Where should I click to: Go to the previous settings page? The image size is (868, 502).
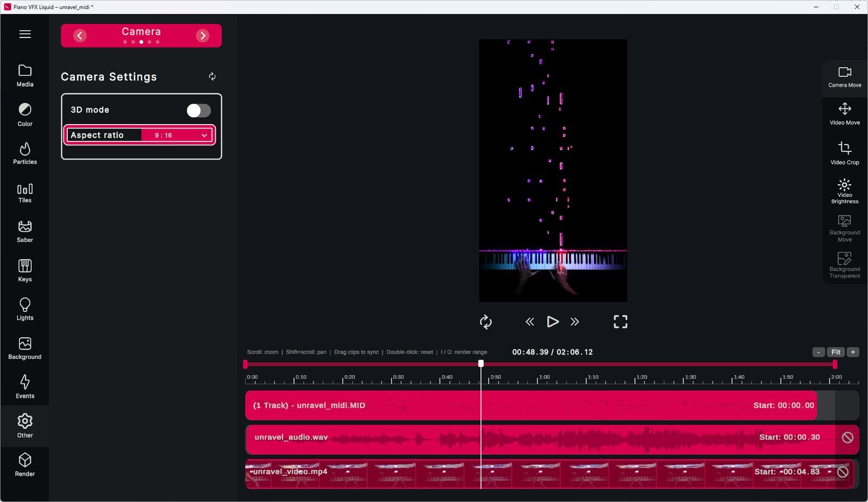tap(80, 36)
